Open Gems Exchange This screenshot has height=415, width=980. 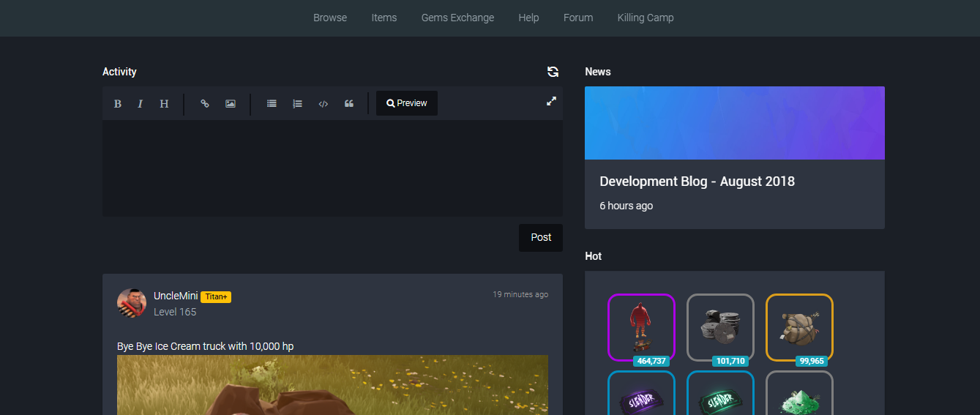457,18
